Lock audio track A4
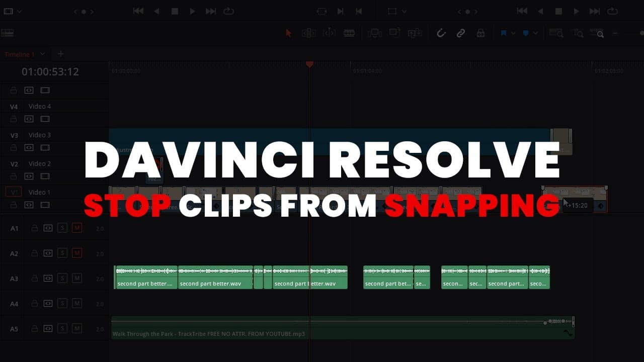The height and width of the screenshot is (362, 644). coord(34,303)
